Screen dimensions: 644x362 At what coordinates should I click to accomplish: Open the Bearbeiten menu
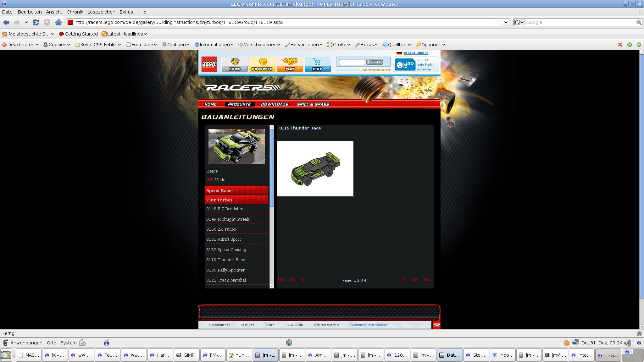pos(30,12)
